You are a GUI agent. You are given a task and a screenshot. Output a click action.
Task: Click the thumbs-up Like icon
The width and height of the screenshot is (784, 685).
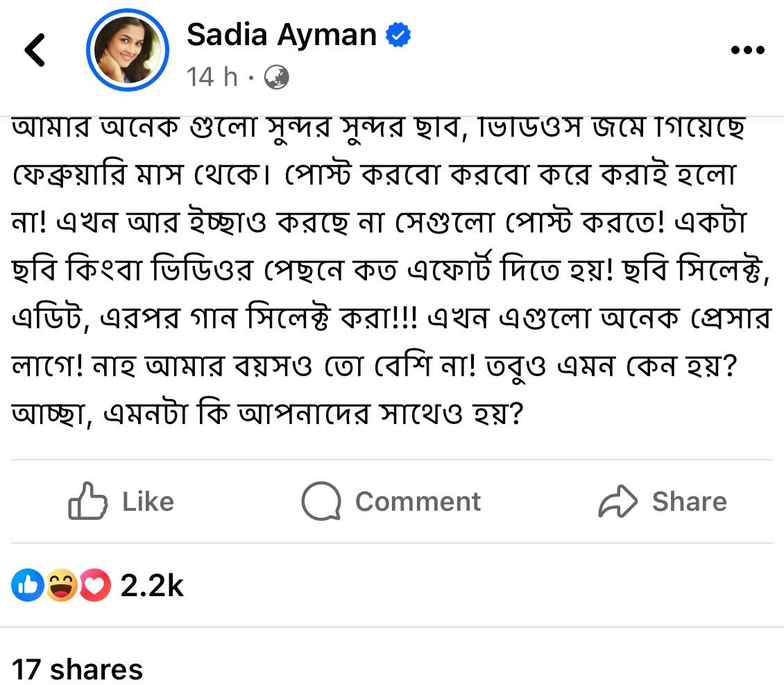point(87,501)
